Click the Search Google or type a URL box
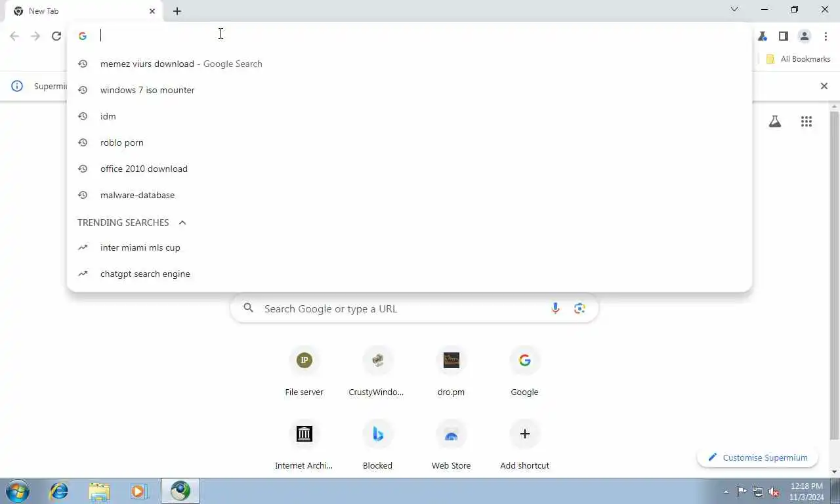This screenshot has height=504, width=840. (414, 308)
